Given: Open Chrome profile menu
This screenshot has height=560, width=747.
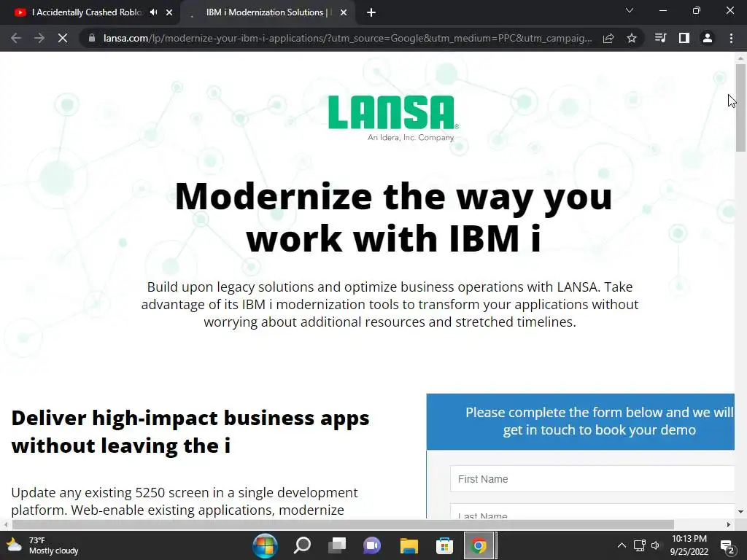Looking at the screenshot, I should click(708, 38).
